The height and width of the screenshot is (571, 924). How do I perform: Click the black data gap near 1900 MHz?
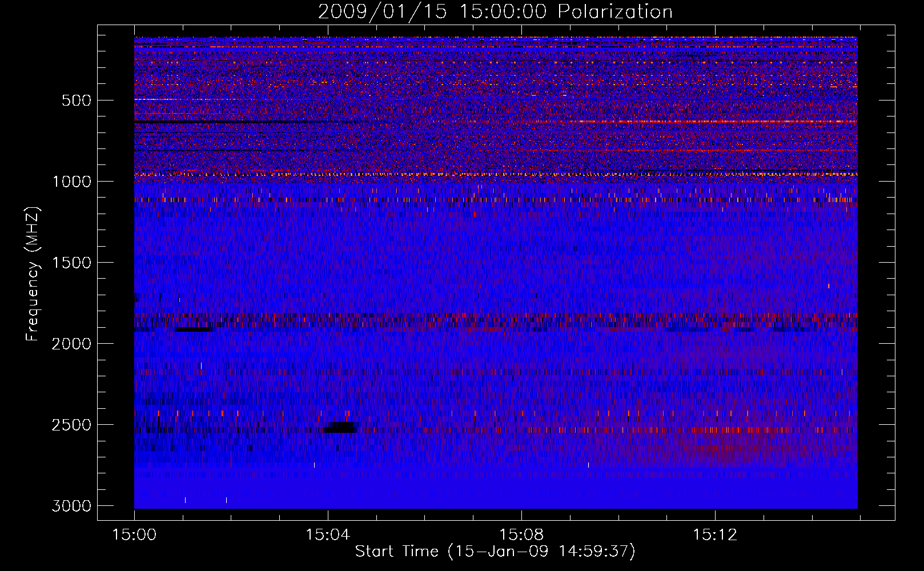click(x=194, y=329)
